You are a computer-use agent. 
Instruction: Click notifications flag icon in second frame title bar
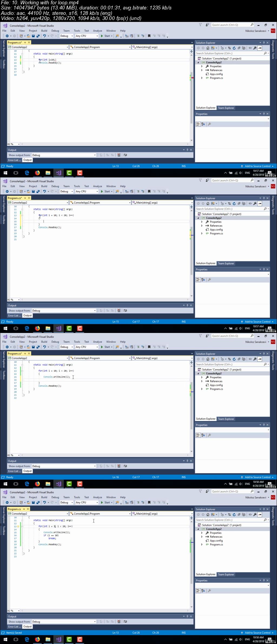[200, 180]
